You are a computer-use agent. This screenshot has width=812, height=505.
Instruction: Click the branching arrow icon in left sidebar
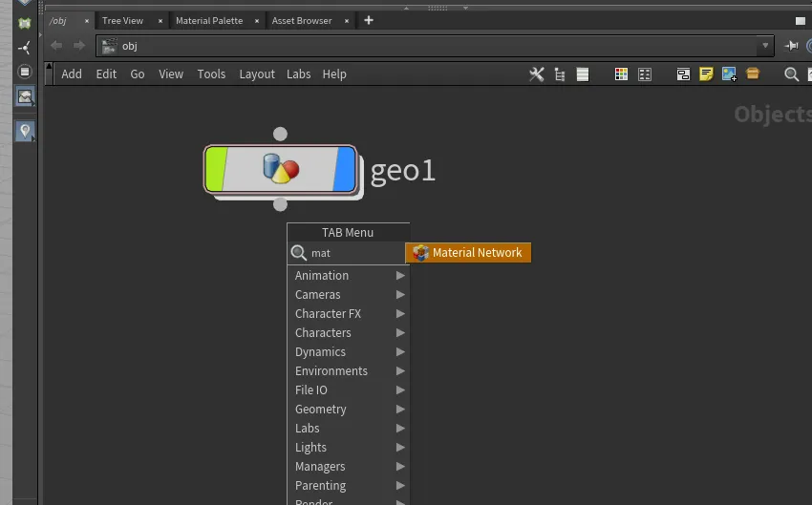pos(24,48)
